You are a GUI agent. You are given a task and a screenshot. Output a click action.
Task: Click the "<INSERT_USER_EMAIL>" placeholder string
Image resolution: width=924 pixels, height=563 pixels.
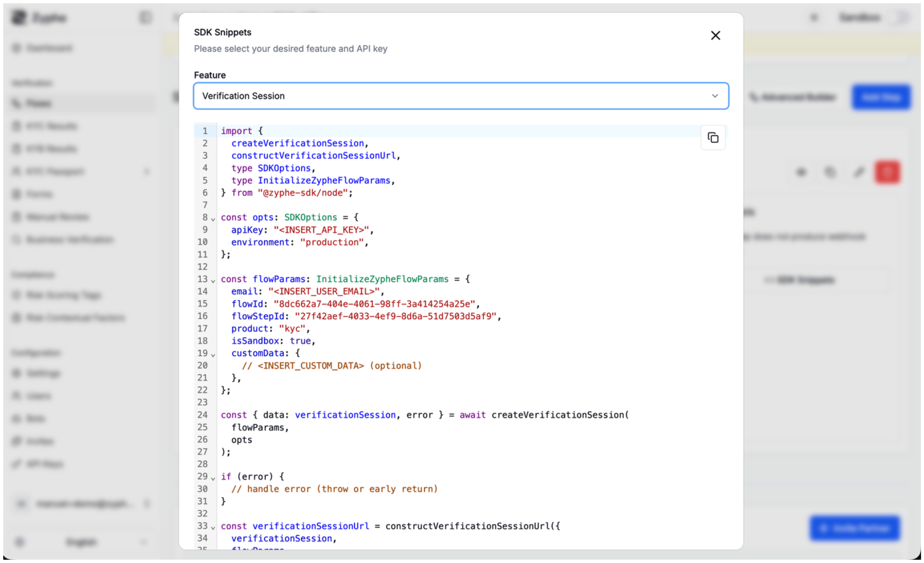click(x=323, y=291)
